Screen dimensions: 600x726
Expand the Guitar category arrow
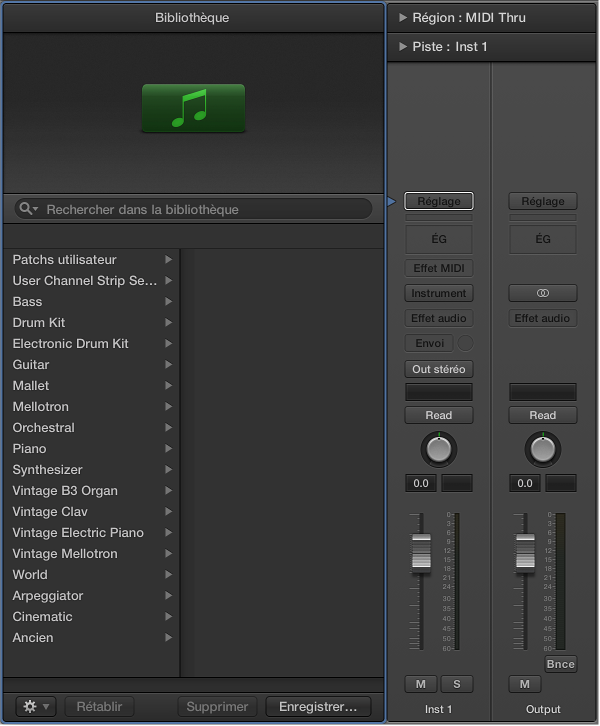[169, 364]
